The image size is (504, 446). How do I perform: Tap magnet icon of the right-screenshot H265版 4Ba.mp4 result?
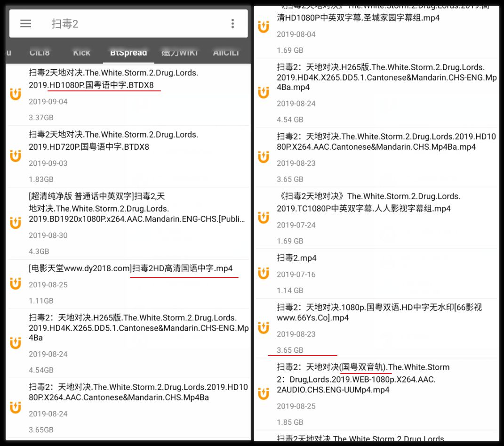[x=264, y=92]
